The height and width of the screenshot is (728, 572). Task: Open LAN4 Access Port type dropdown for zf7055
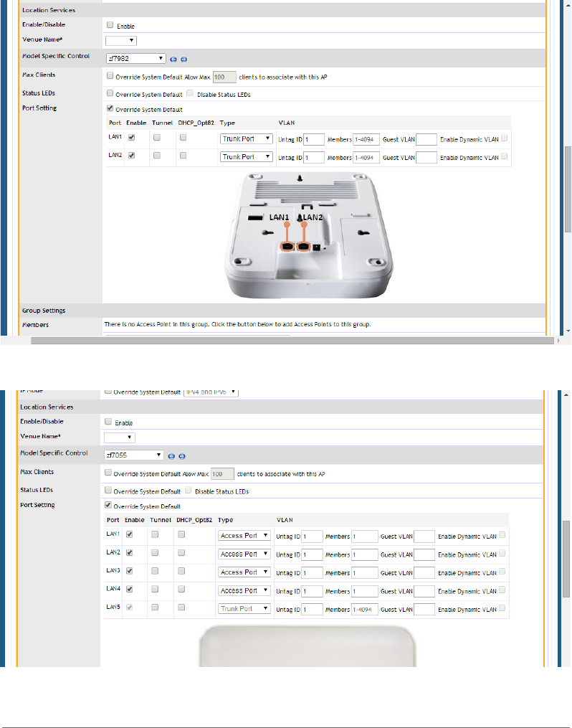tap(244, 590)
